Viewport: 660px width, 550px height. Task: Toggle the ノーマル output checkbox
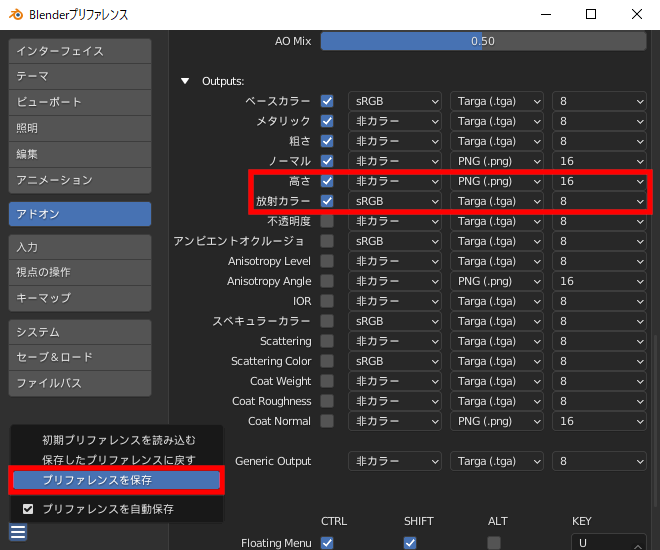pyautogui.click(x=327, y=161)
